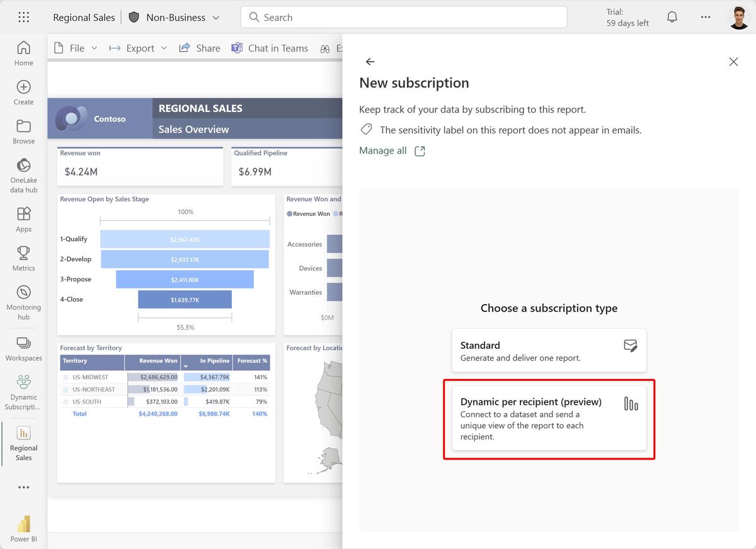Screen dimensions: 756x549
Task: Open the Metrics trophy icon
Action: pos(23,258)
